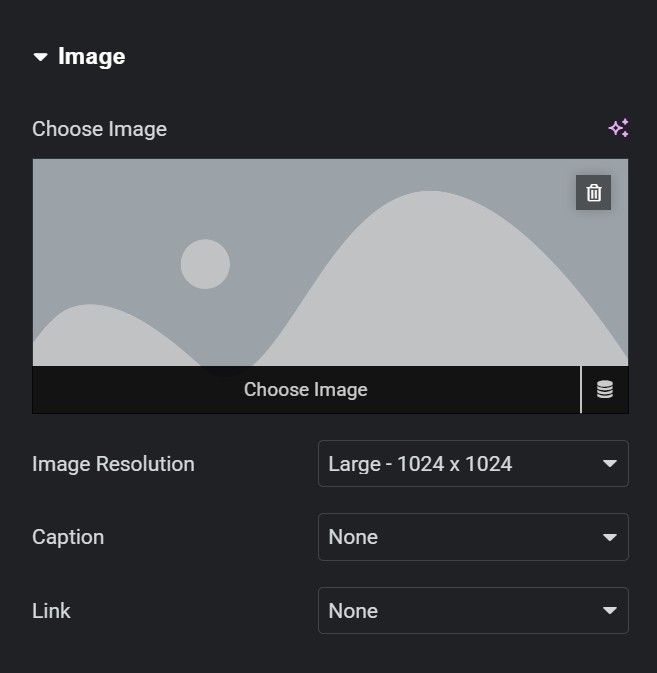Click the Link dropdown caret

click(610, 610)
